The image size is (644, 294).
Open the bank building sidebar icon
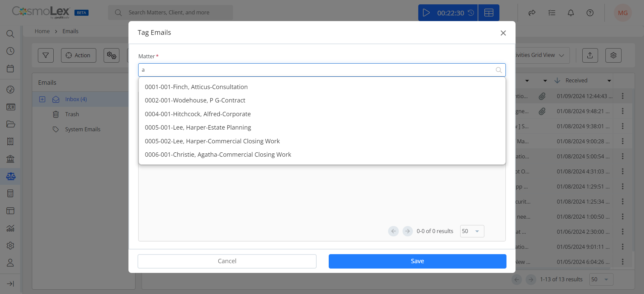10,159
